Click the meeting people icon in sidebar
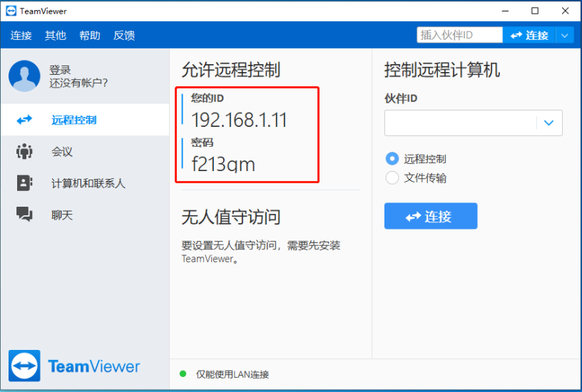The image size is (582, 392). [25, 152]
